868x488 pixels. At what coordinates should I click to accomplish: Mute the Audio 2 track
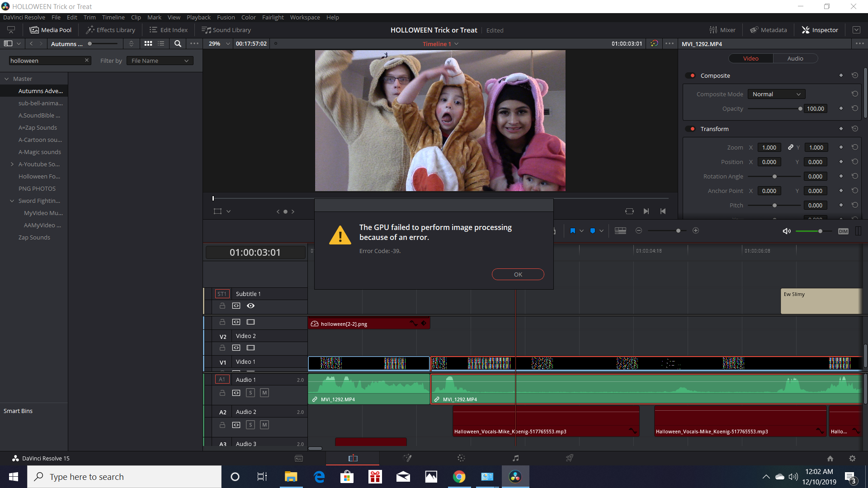coord(265,425)
